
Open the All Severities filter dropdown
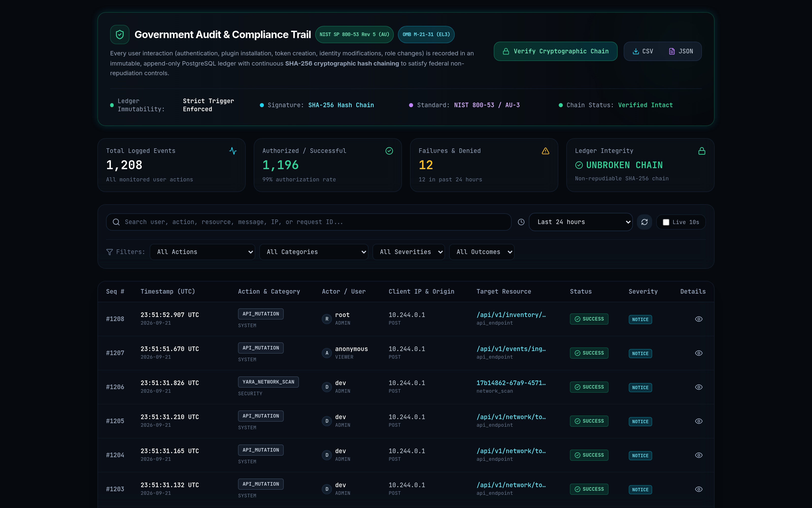tap(409, 252)
